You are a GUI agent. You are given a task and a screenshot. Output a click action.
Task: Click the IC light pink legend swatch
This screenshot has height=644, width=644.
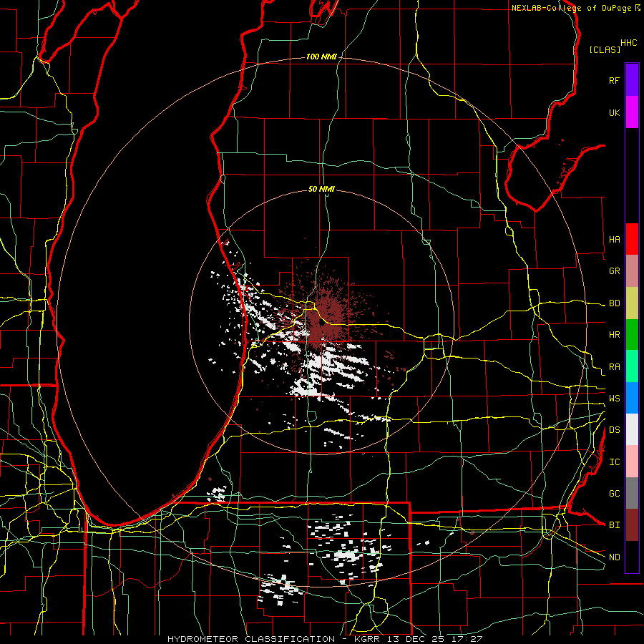(632, 462)
